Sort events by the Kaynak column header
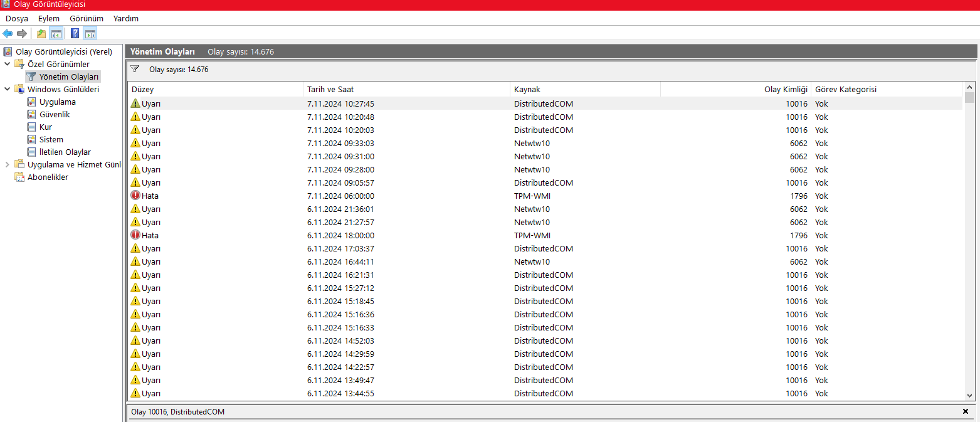This screenshot has width=980, height=422. point(585,89)
